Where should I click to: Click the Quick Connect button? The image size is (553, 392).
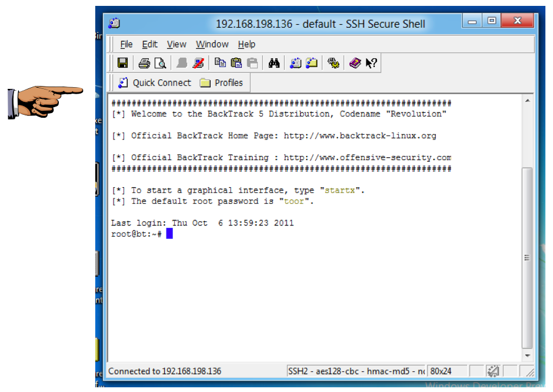[x=155, y=83]
